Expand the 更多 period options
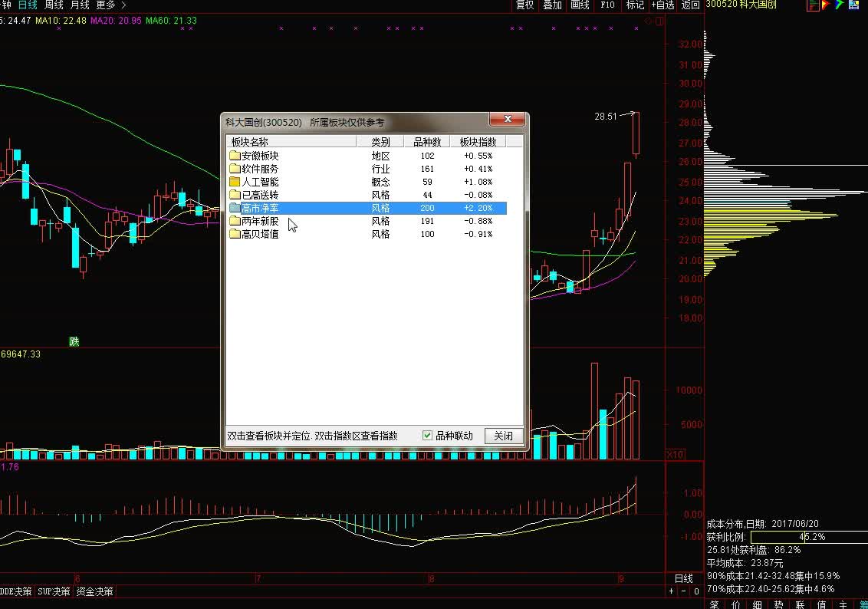Viewport: 868px width, 609px height. click(110, 5)
